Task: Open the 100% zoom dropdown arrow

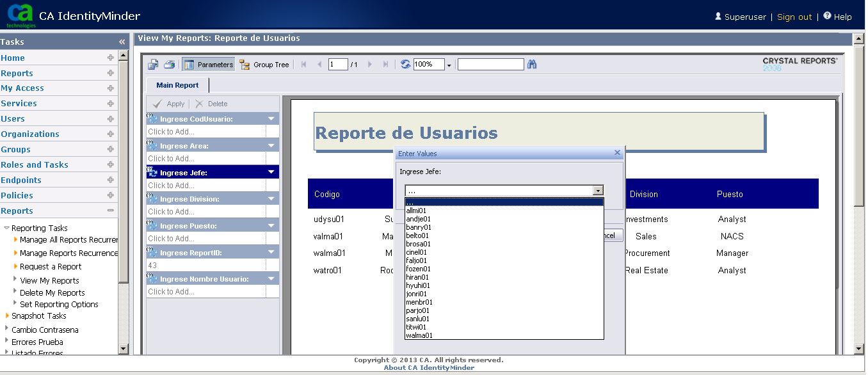Action: coord(449,65)
